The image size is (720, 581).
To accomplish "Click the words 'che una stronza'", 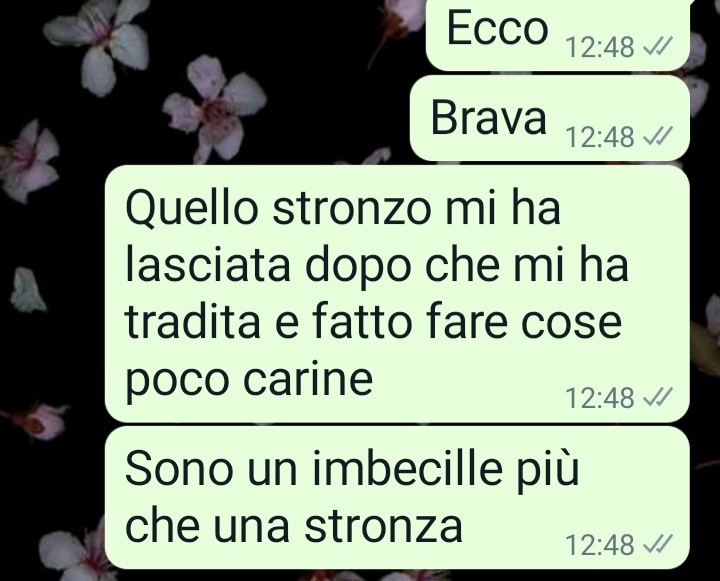I will [293, 526].
